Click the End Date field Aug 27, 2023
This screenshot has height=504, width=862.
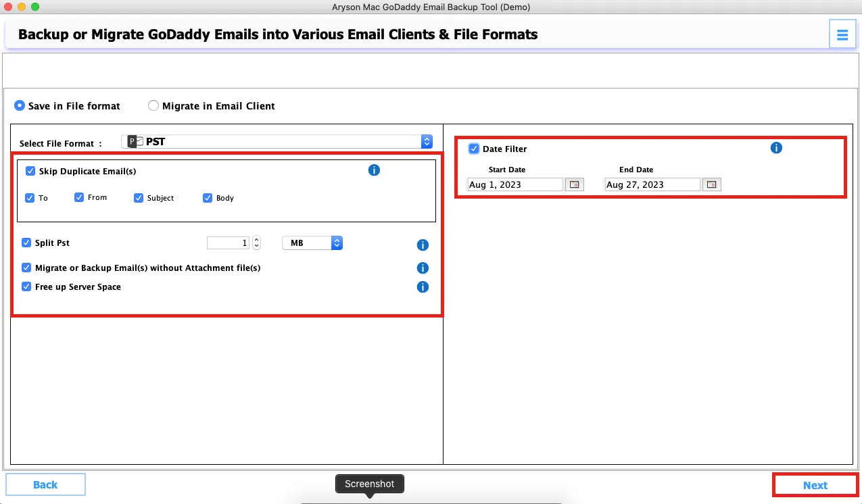tap(652, 184)
